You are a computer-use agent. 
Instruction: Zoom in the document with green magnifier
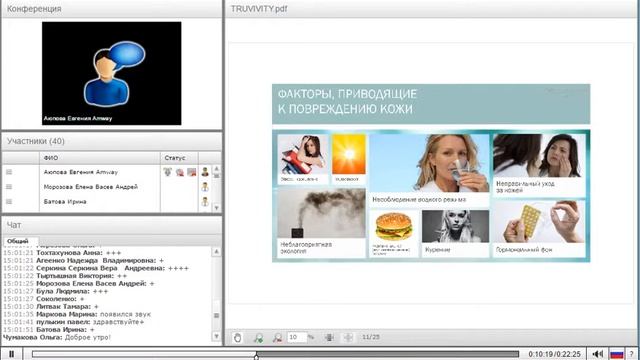(x=258, y=337)
